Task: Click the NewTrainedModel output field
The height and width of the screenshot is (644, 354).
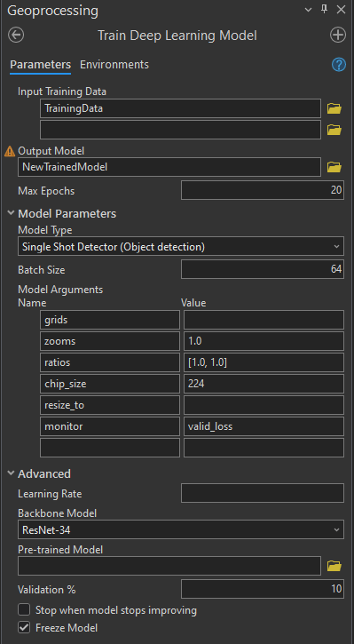Action: (169, 167)
